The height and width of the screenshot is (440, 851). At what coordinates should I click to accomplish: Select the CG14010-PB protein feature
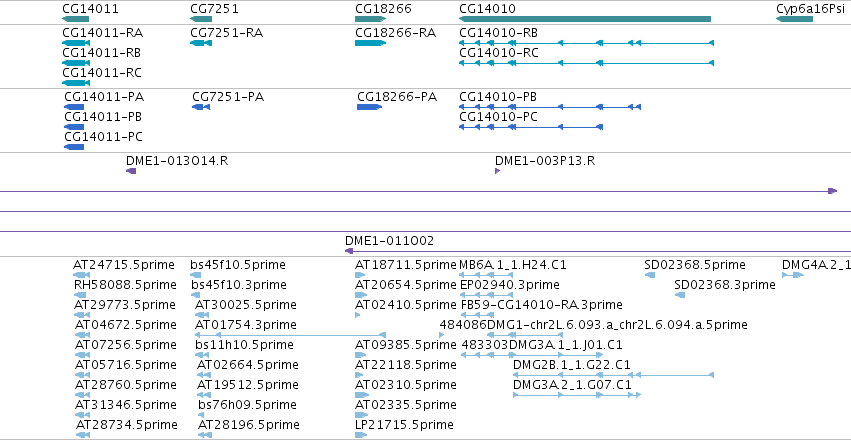tap(550, 107)
